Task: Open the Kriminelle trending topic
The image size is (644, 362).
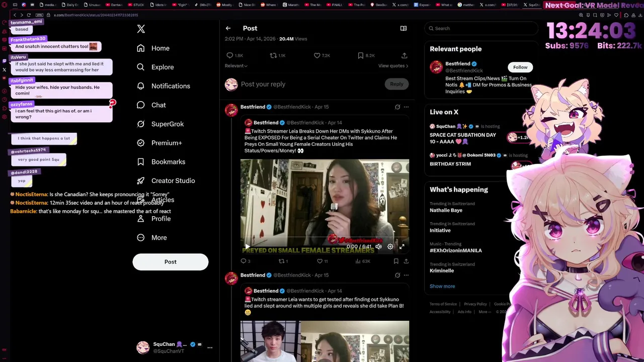Action: tap(442, 270)
